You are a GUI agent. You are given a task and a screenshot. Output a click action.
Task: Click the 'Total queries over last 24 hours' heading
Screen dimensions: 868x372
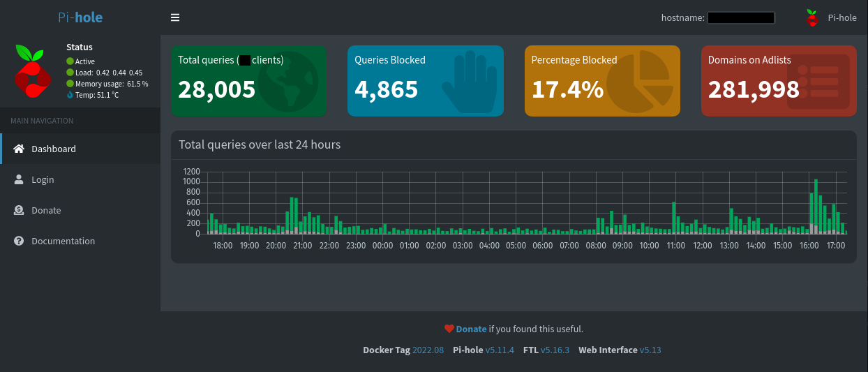coord(260,144)
